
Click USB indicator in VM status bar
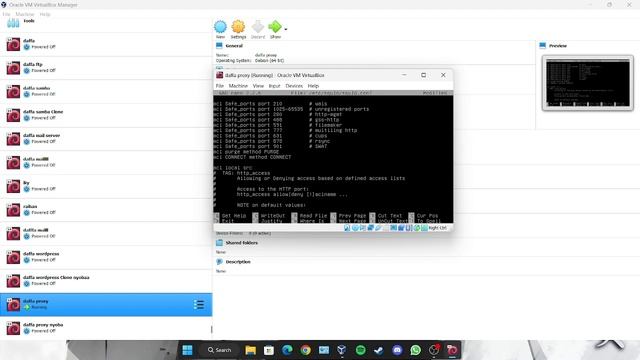(x=378, y=228)
